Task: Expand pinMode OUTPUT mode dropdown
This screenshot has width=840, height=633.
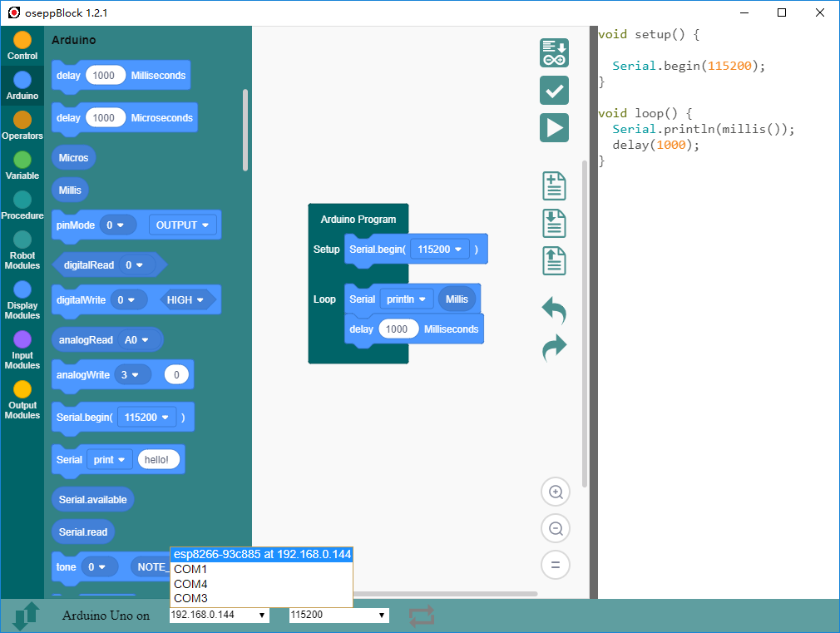Action: (x=183, y=225)
